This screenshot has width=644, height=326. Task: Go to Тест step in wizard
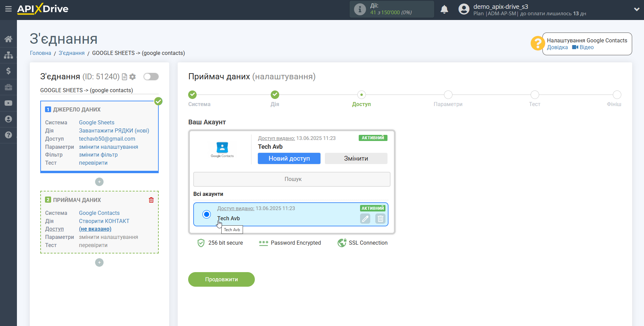535,95
